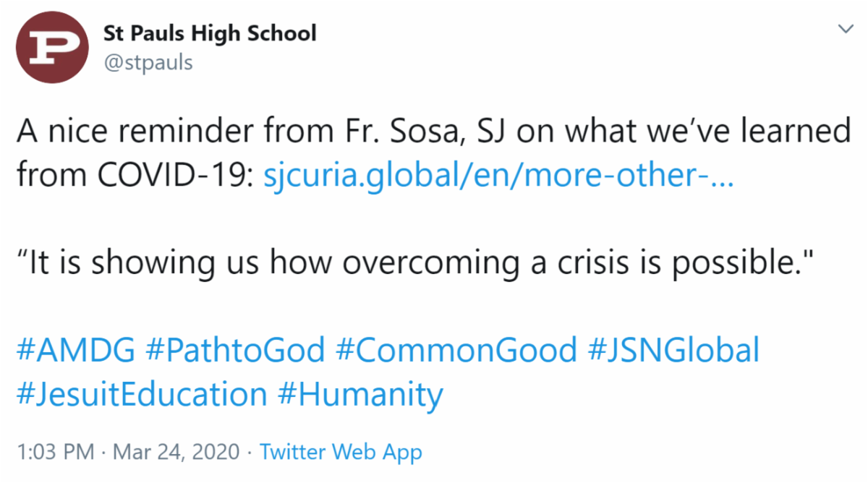Image resolution: width=868 pixels, height=483 pixels.
Task: Click the #AMDG hashtag
Action: (75, 350)
